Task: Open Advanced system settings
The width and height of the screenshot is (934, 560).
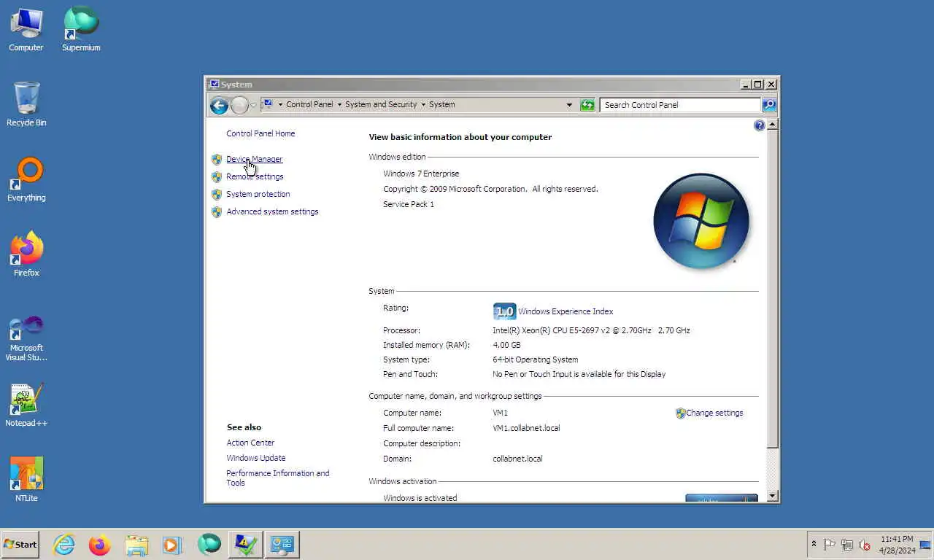Action: (x=272, y=211)
